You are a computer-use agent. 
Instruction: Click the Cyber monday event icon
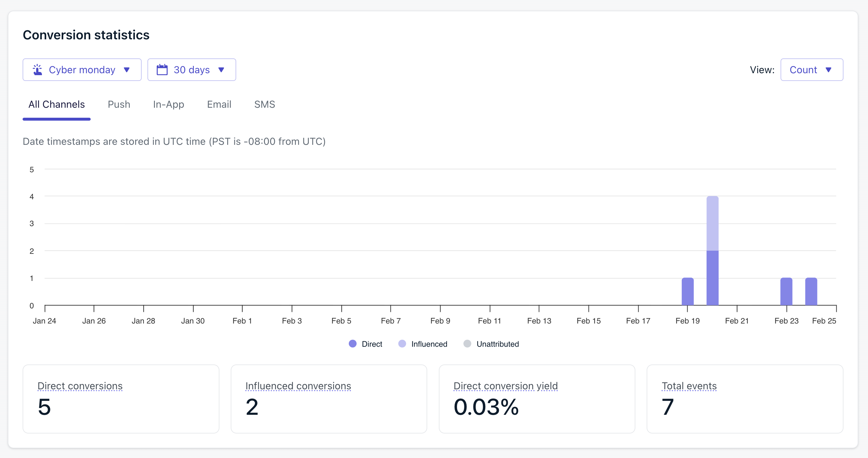37,70
